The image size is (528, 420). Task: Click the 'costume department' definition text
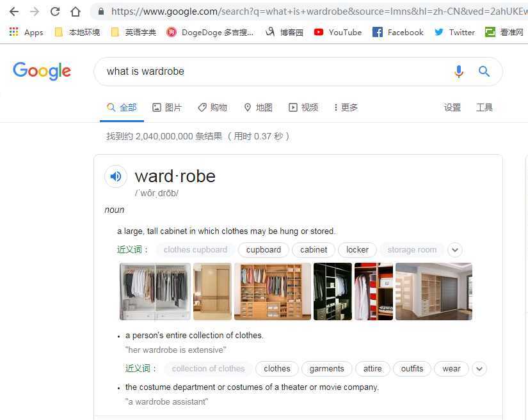[252, 387]
